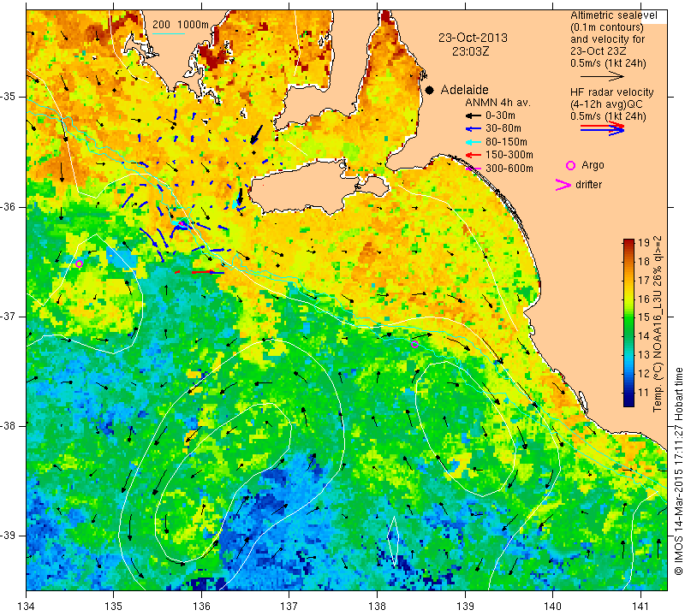Click the 'Adelaide' label
The height and width of the screenshot is (616, 685).
click(x=464, y=90)
